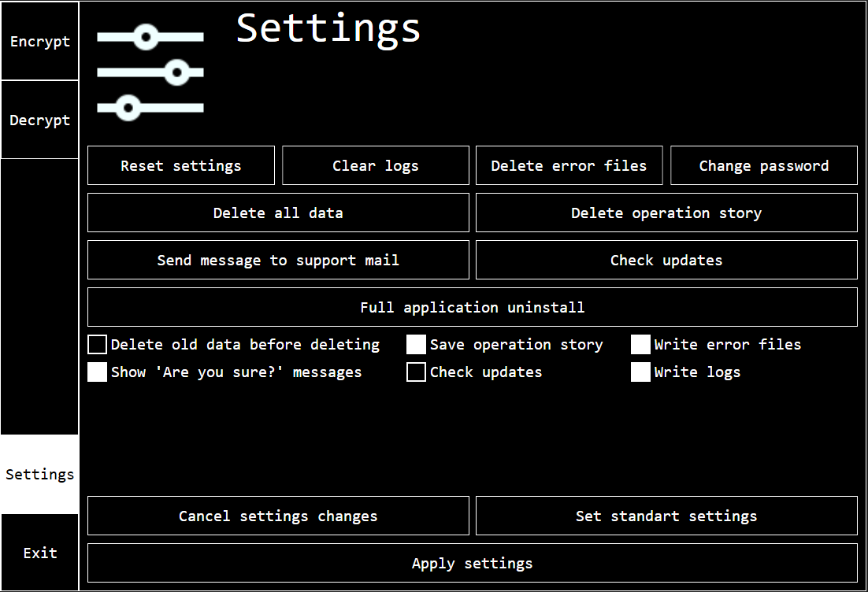This screenshot has height=592, width=868.
Task: Click the Settings page title
Action: (x=328, y=29)
